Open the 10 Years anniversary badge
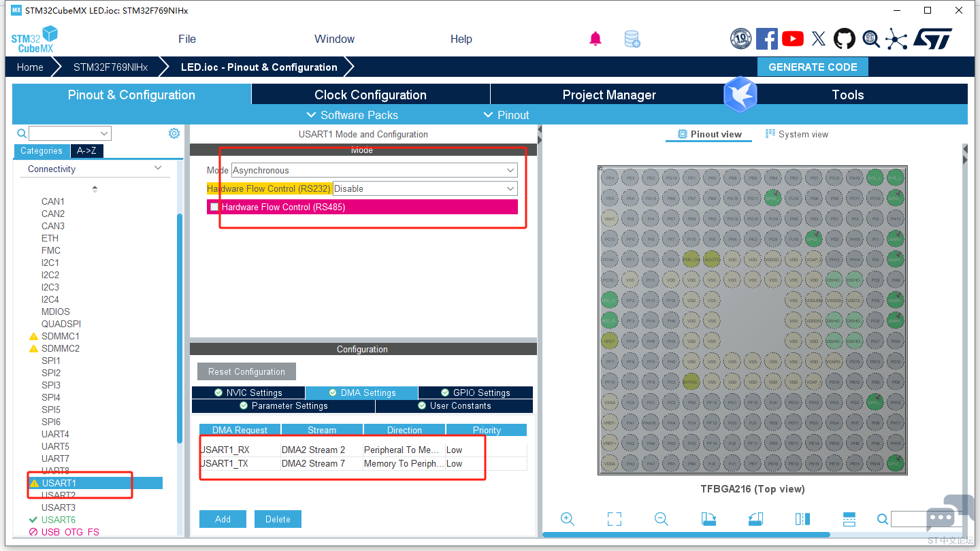 point(740,39)
